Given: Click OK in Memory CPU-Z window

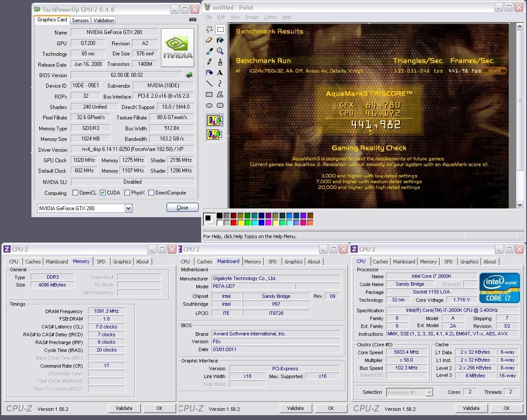Looking at the screenshot, I should (x=159, y=408).
